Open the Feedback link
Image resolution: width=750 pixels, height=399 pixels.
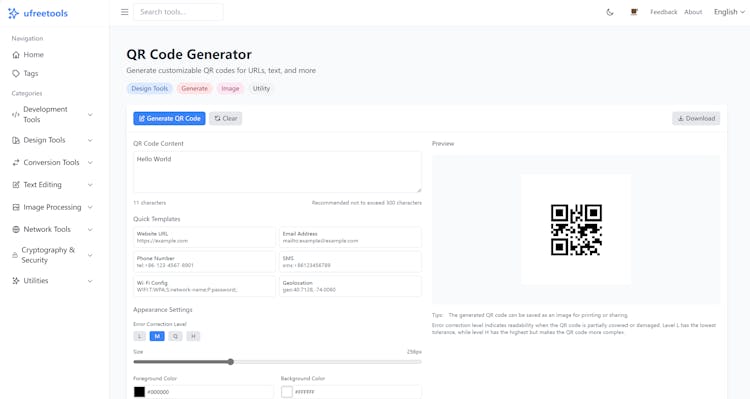(663, 12)
